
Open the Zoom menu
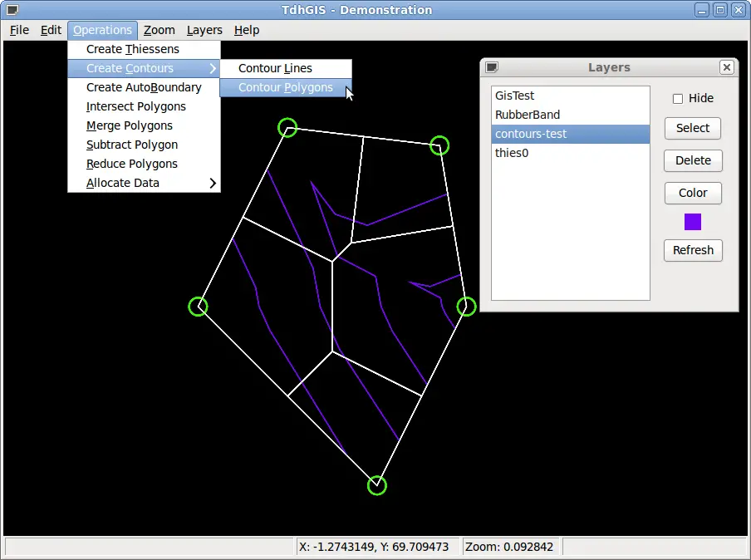coord(159,30)
